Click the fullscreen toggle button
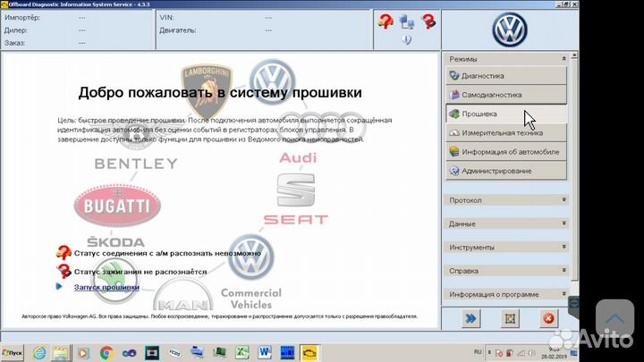This screenshot has height=362, width=644. click(x=510, y=318)
